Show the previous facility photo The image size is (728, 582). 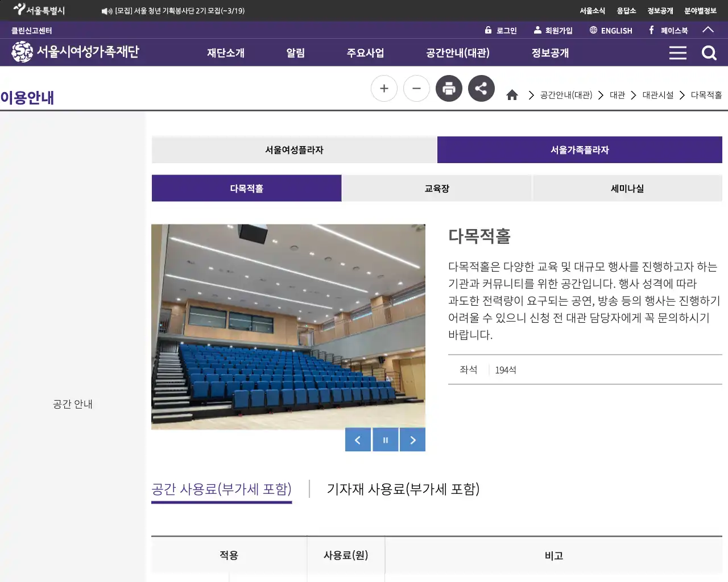[358, 439]
